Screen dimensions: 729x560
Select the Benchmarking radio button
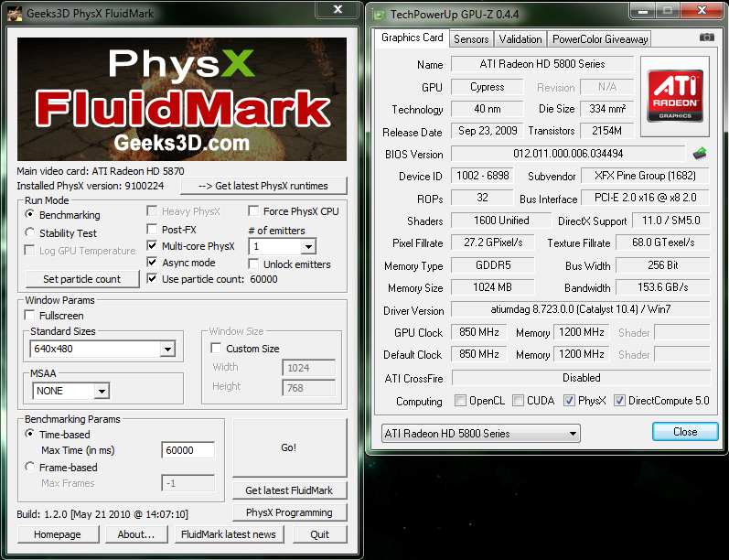pyautogui.click(x=30, y=214)
